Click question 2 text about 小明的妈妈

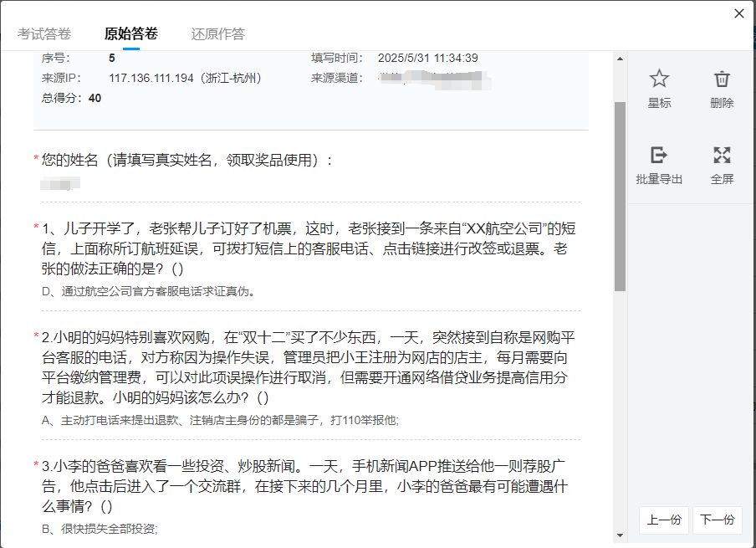click(309, 367)
